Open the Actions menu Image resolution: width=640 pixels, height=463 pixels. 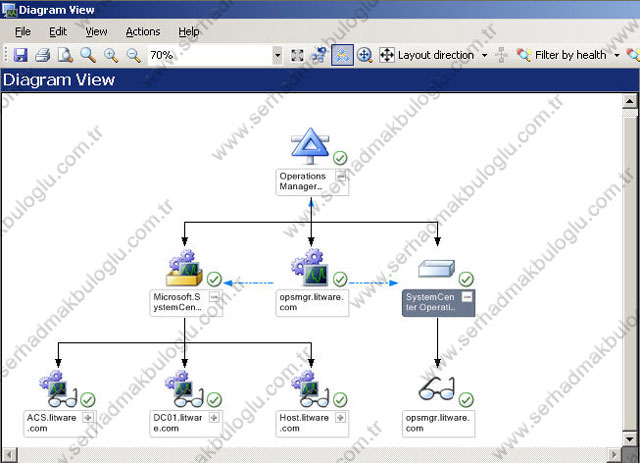(x=143, y=32)
